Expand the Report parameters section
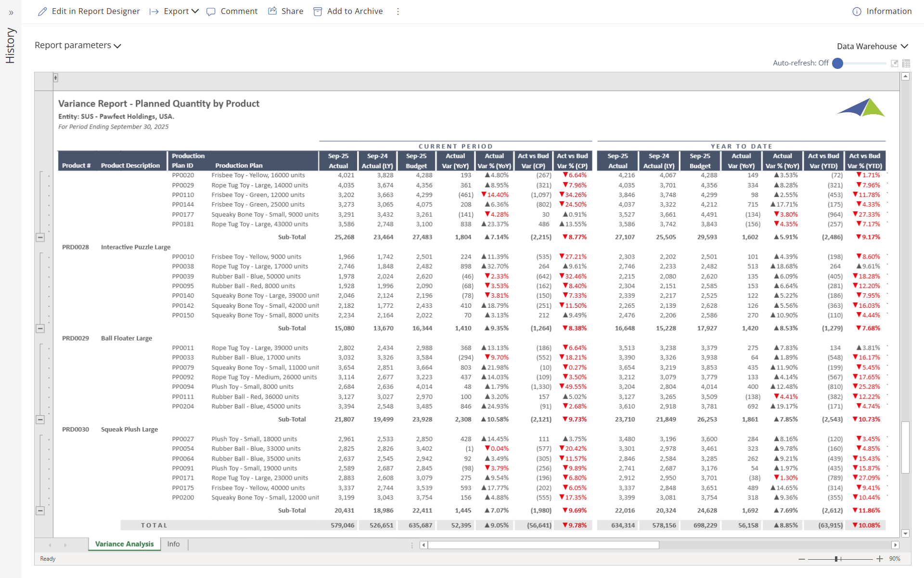The image size is (924, 578). [77, 45]
